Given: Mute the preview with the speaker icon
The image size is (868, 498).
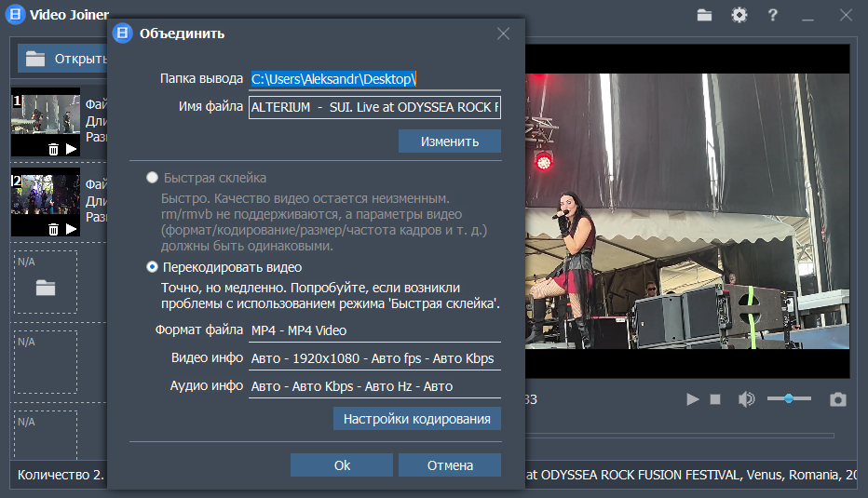Looking at the screenshot, I should tap(746, 399).
